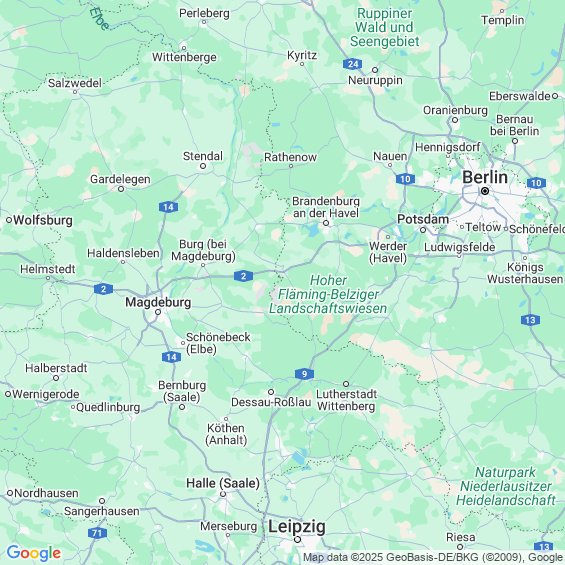The width and height of the screenshot is (565, 565).
Task: Click the highway 71 shield near Sangerhausen
Action: coord(97,533)
